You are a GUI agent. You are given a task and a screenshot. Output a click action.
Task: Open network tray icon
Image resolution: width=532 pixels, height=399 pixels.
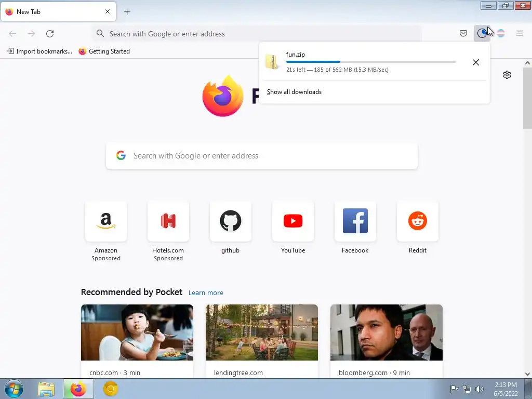tap(467, 389)
